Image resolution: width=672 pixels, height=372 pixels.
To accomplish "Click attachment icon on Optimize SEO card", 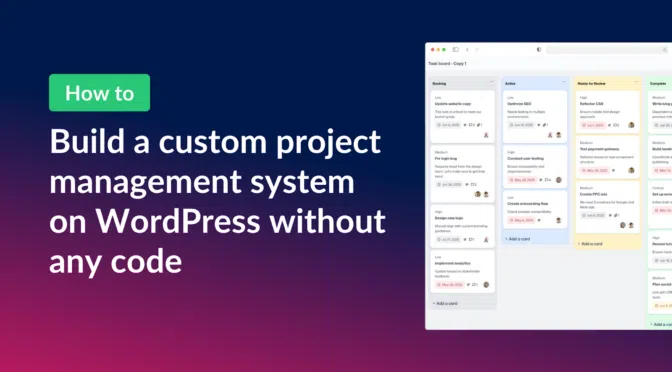I will 545,125.
